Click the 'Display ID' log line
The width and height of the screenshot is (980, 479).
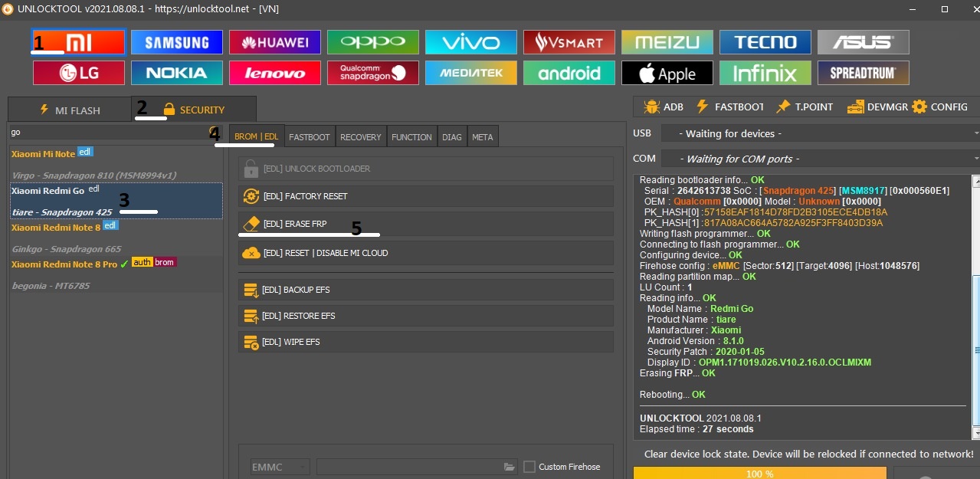point(759,363)
